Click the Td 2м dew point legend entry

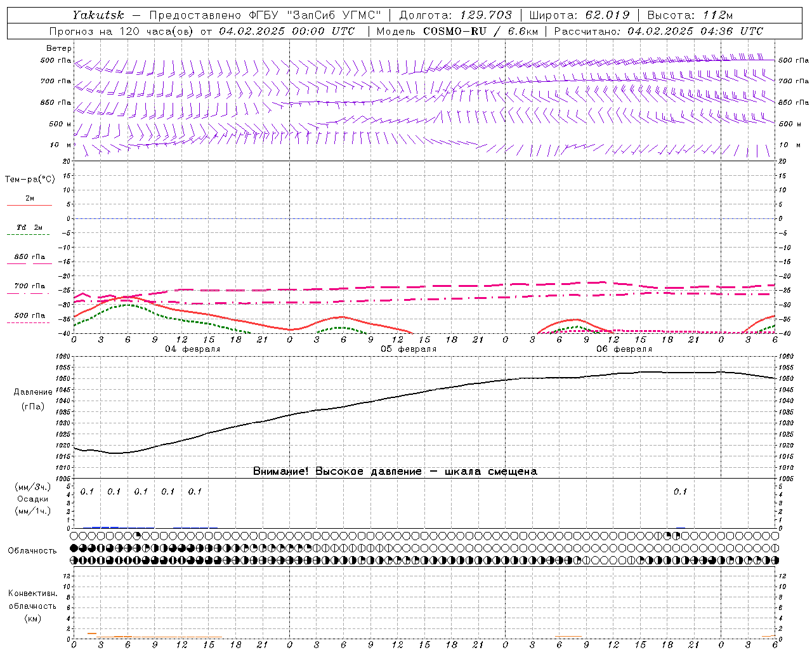click(29, 227)
